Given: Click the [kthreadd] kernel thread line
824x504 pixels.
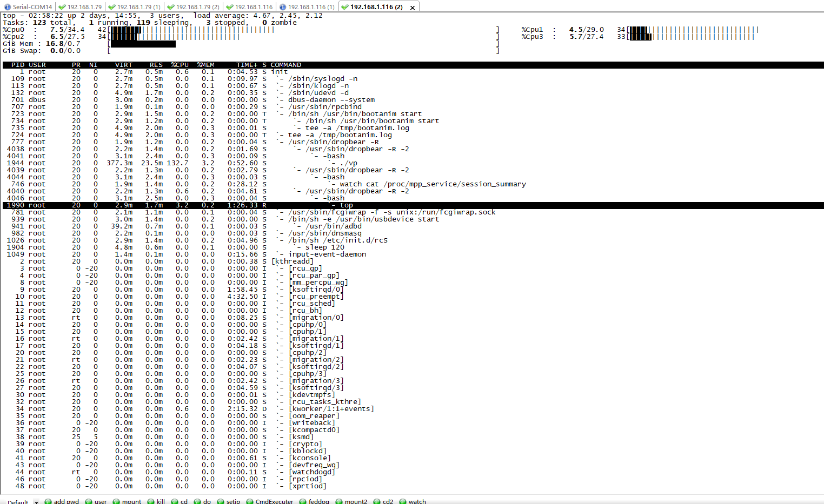Looking at the screenshot, I should click(x=413, y=261).
